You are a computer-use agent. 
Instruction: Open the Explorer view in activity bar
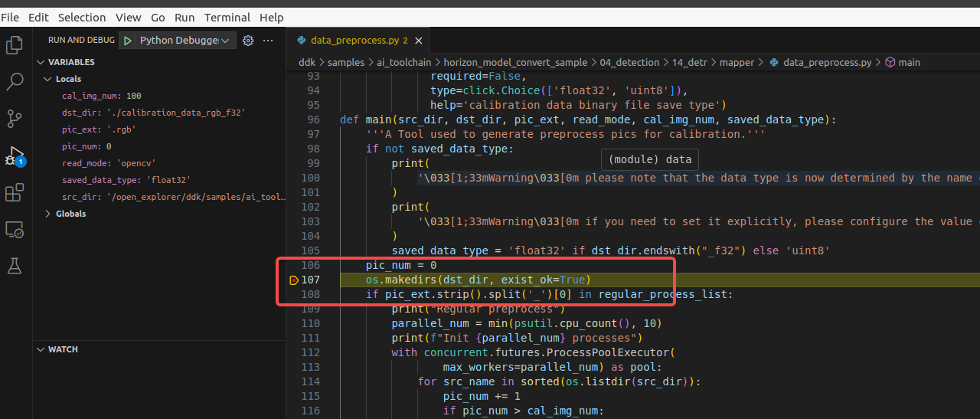coord(14,45)
